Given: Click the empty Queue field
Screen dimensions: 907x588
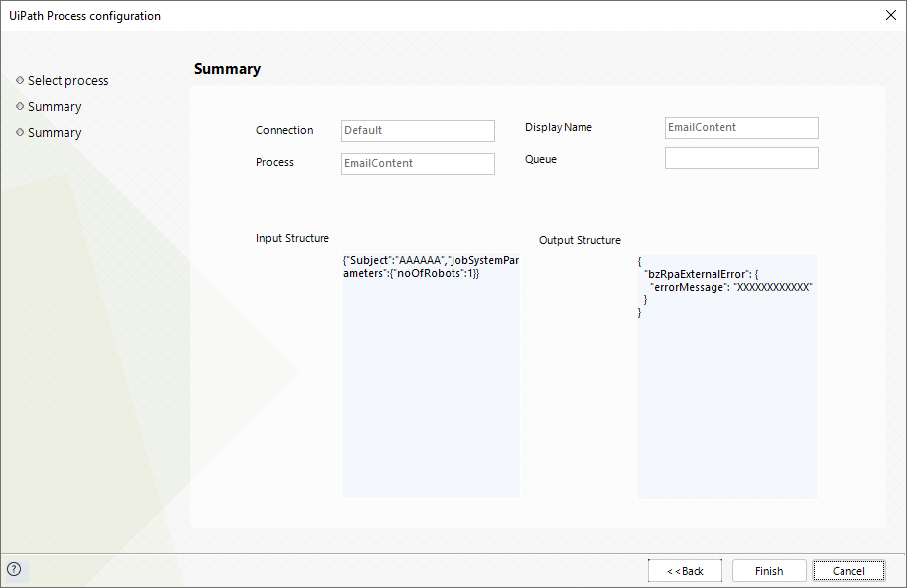Looking at the screenshot, I should coord(741,158).
